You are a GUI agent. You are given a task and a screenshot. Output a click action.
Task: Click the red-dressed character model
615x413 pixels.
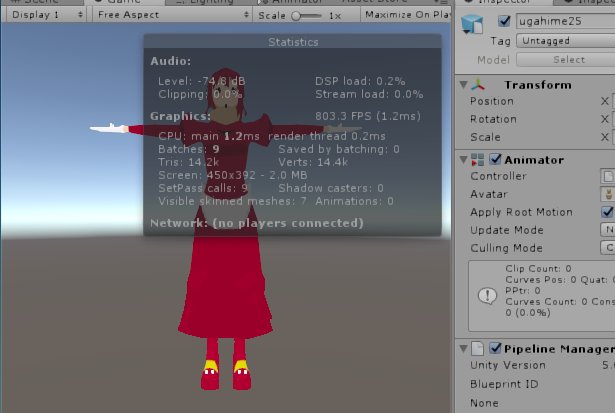pyautogui.click(x=226, y=275)
